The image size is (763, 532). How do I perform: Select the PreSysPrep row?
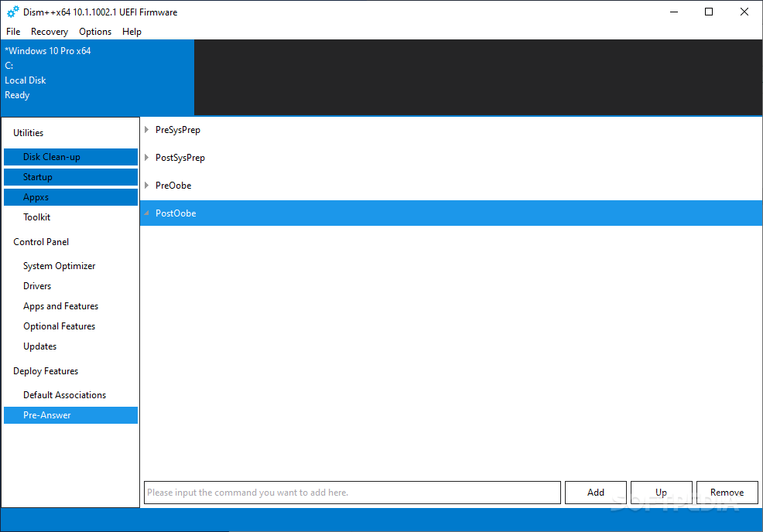pyautogui.click(x=451, y=130)
